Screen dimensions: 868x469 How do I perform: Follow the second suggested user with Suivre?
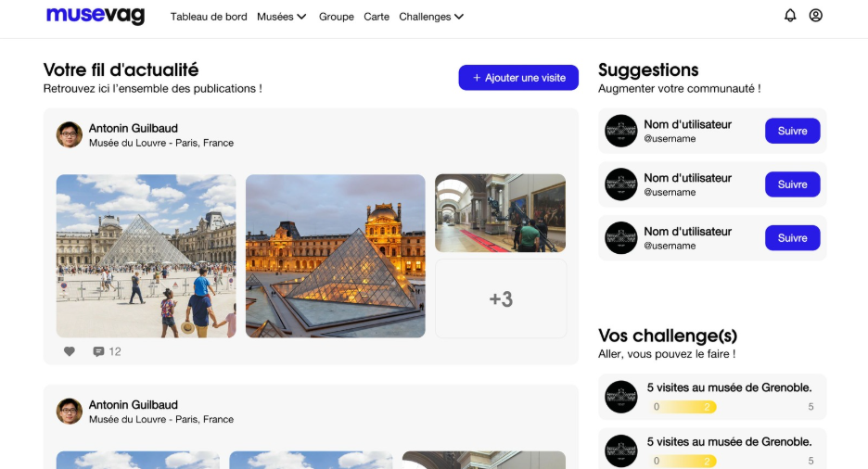(793, 184)
